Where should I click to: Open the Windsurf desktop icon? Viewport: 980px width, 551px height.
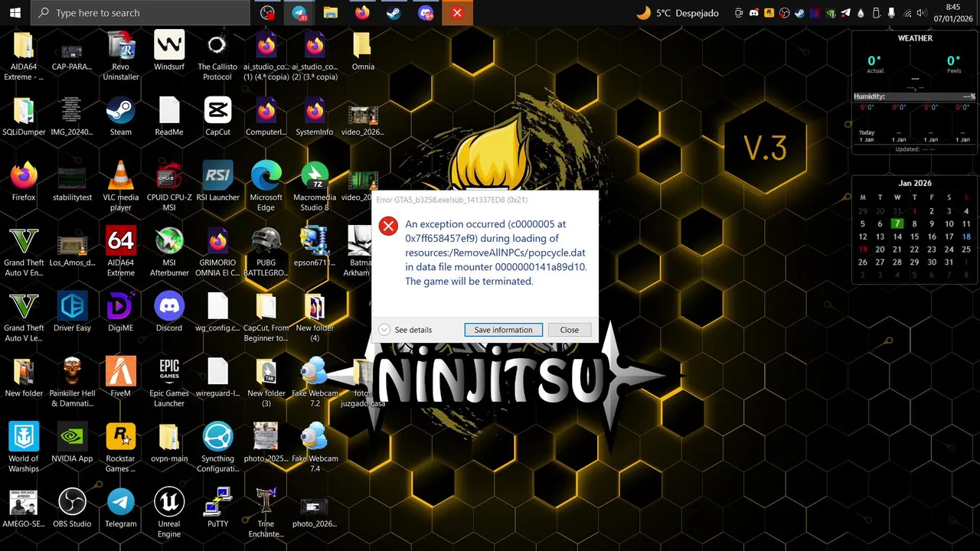pos(169,51)
